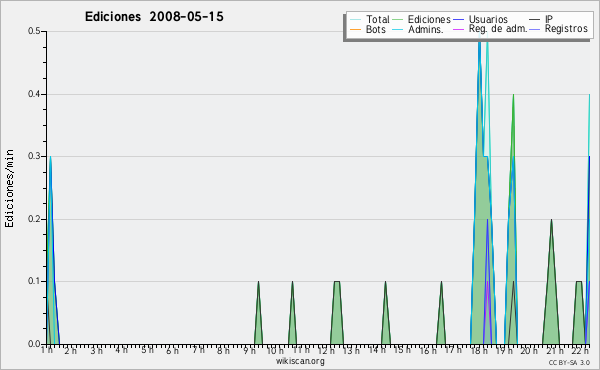Viewport: 600px width, 370px height.
Task: Click the Reg. de adm. legend label
Action: coord(498,29)
